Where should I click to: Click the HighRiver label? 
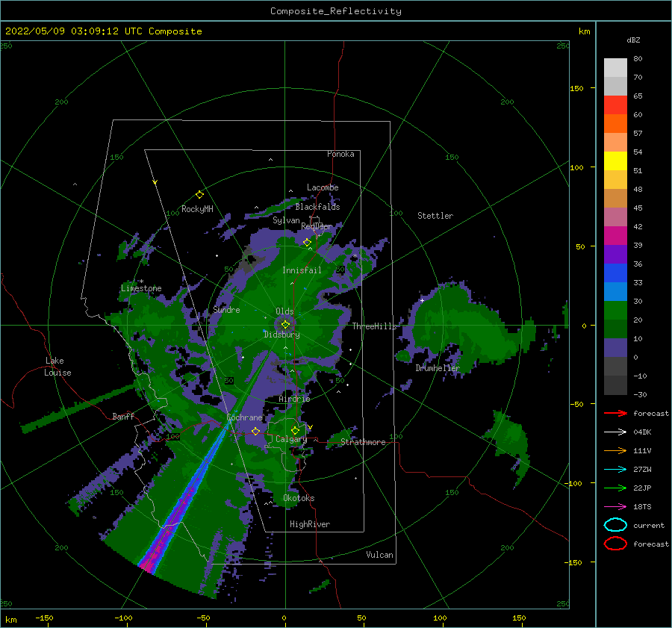[x=310, y=524]
